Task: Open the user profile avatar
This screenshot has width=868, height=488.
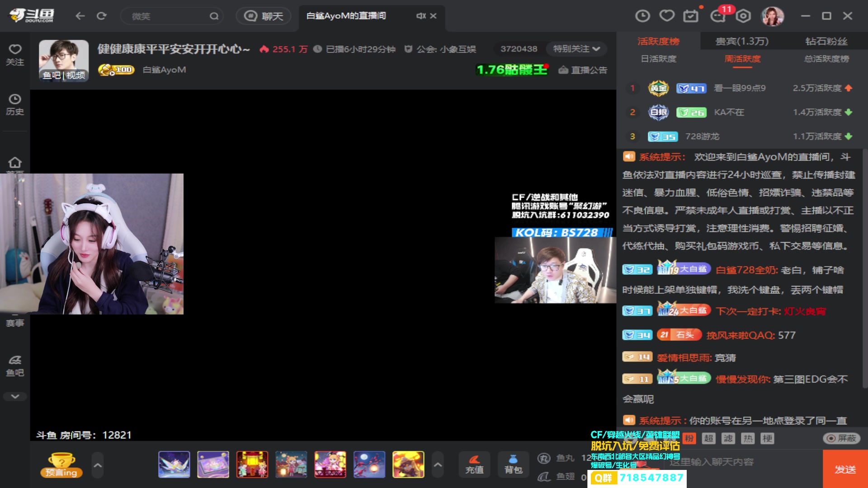Action: [x=773, y=16]
